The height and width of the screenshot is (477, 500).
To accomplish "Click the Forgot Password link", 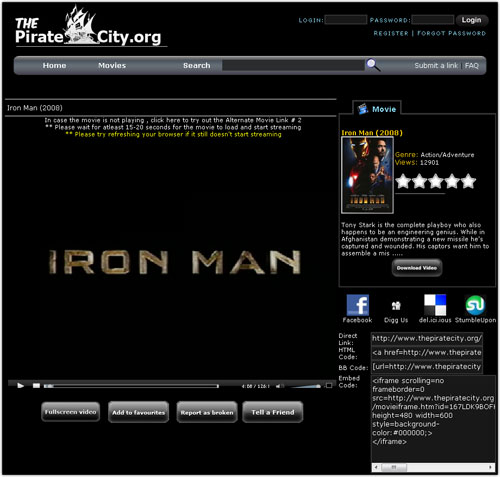I will point(451,33).
